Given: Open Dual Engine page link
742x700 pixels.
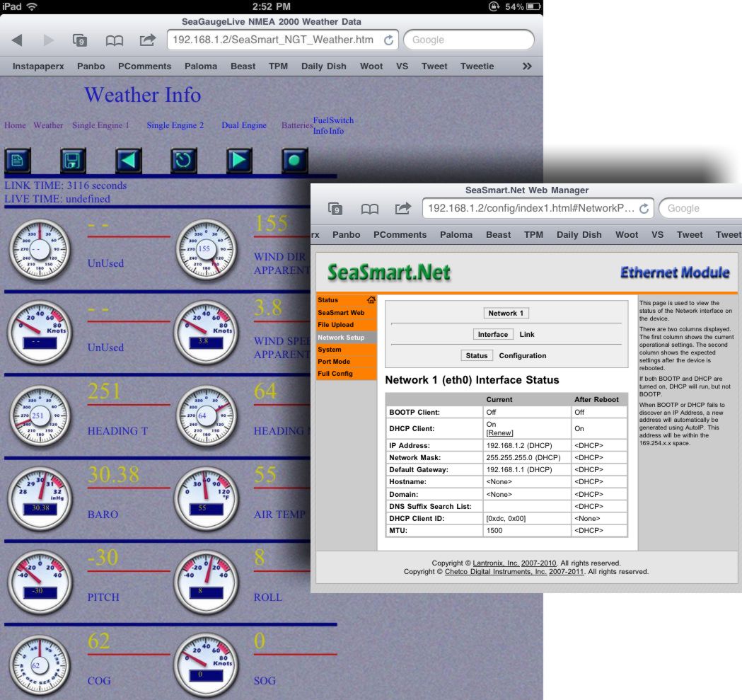Looking at the screenshot, I should click(244, 125).
